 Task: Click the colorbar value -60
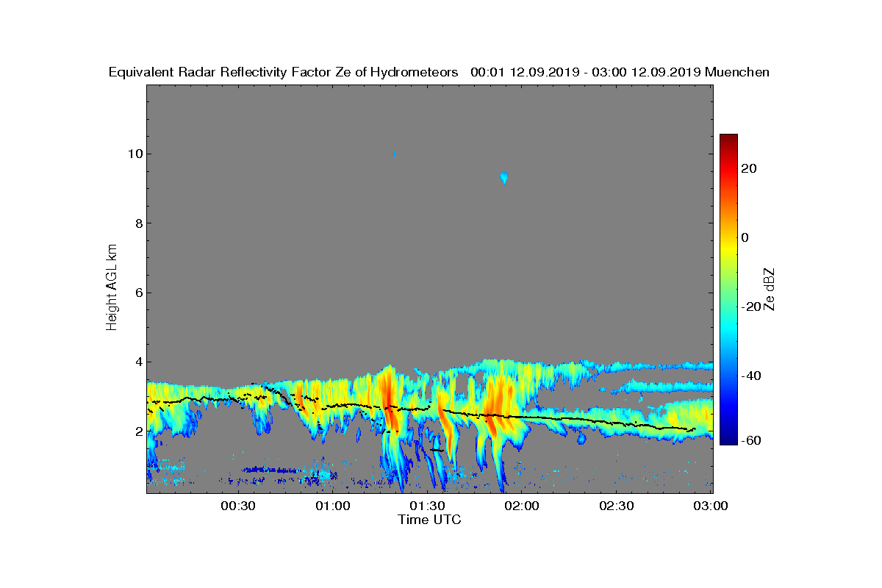[x=752, y=440]
